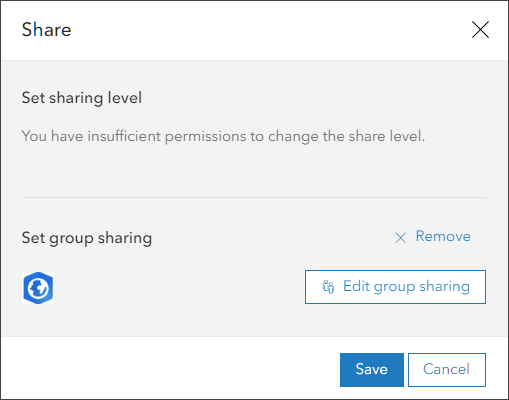Screen dimensions: 509x400
Task: Click the X icon beside Remove
Action: 401,238
